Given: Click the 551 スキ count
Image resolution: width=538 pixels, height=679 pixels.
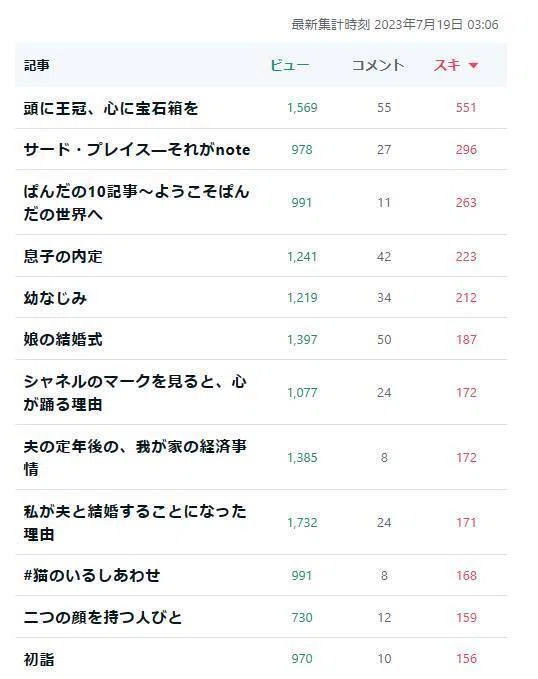Looking at the screenshot, I should click(466, 108).
